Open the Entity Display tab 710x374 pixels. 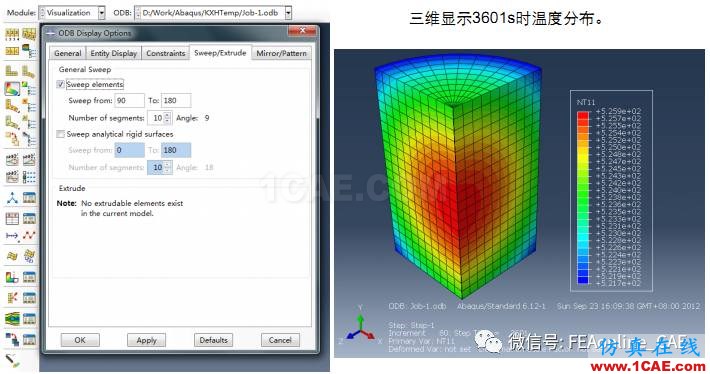point(114,53)
